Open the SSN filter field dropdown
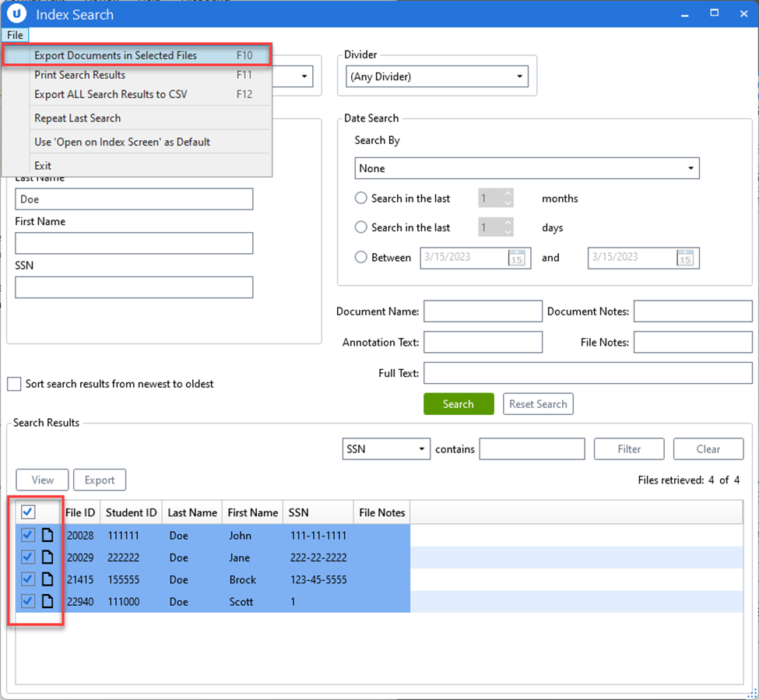759x700 pixels. pos(386,448)
